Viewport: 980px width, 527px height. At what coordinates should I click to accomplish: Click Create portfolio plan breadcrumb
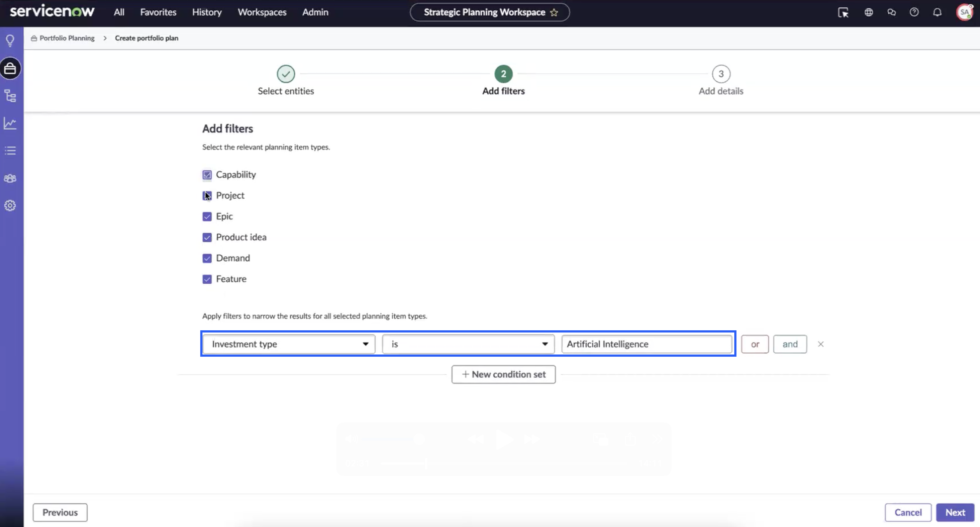tap(146, 38)
